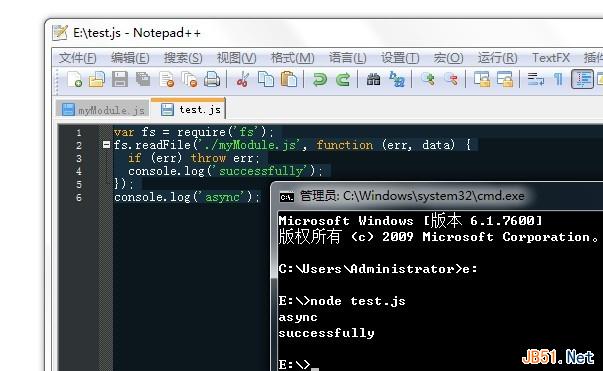The width and height of the screenshot is (603, 371).
Task: Click 'function' keyword on line 2
Action: [x=345, y=145]
